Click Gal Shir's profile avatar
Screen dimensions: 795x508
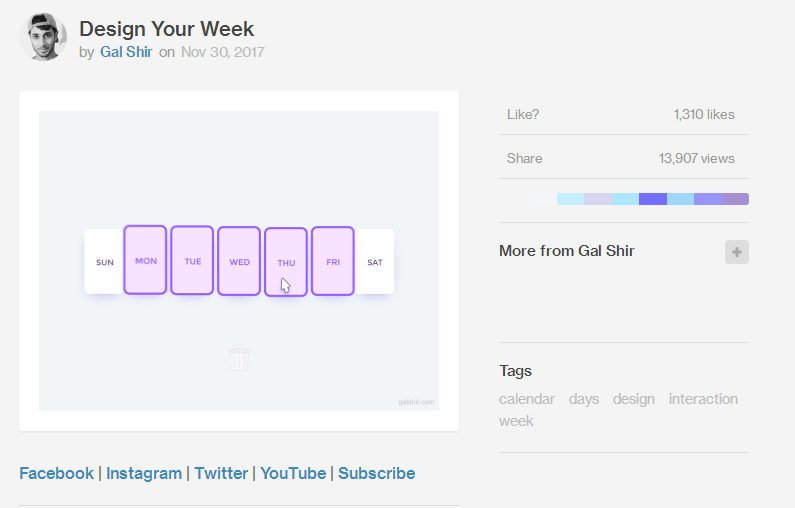[x=43, y=37]
